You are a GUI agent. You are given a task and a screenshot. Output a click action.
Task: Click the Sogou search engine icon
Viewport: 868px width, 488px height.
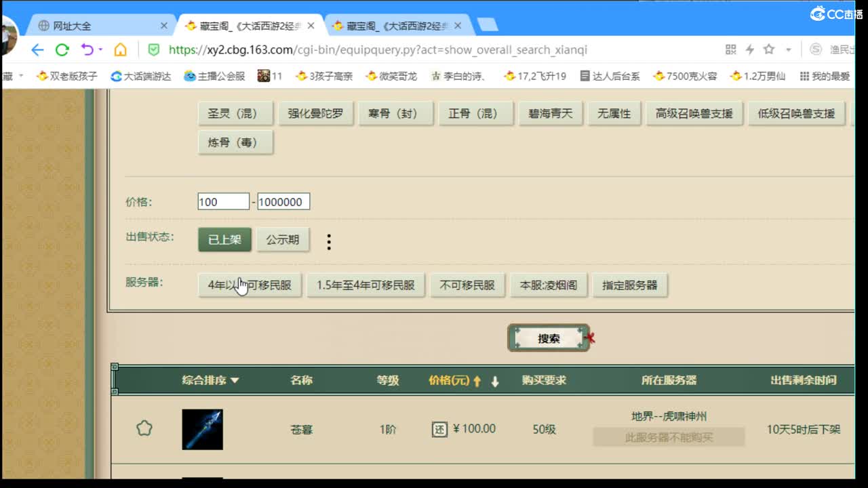816,49
